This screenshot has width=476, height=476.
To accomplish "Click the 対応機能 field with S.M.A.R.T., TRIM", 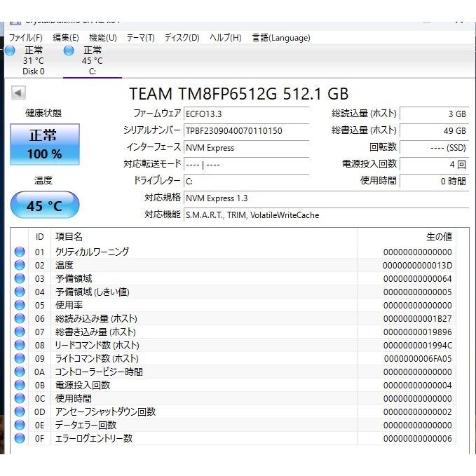I will [x=327, y=215].
